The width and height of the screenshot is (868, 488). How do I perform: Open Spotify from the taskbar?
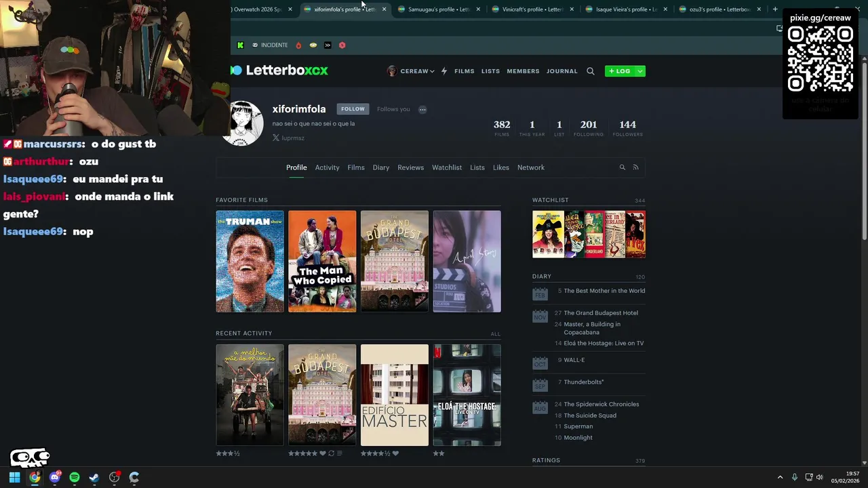pos(75,477)
